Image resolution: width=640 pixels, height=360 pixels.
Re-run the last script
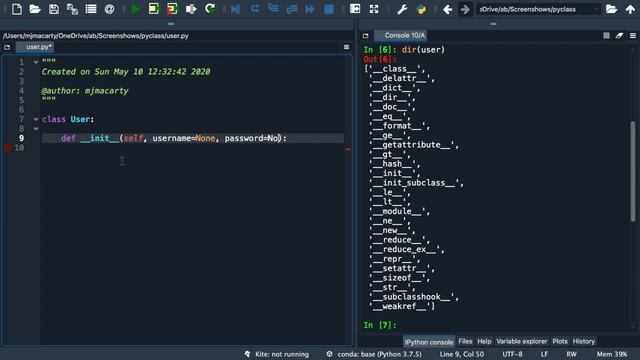pyautogui.click(x=210, y=9)
